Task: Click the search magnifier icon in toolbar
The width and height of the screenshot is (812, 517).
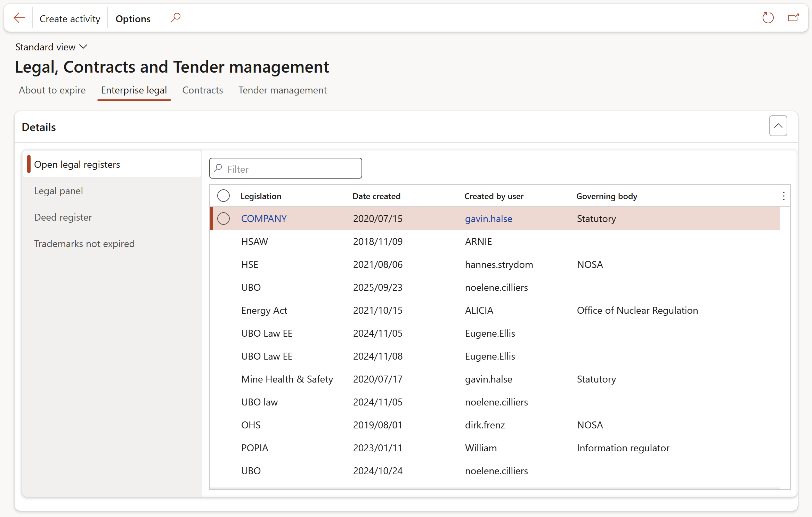Action: [176, 17]
